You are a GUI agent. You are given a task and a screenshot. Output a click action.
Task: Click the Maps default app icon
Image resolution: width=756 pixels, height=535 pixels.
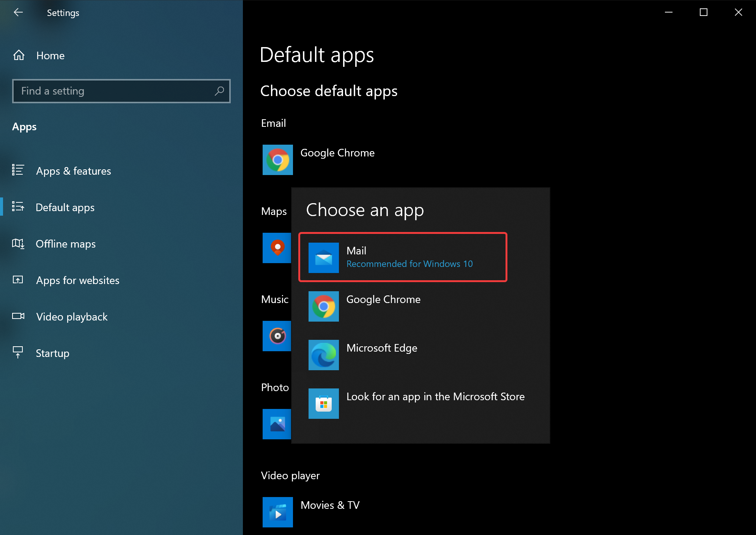click(277, 248)
